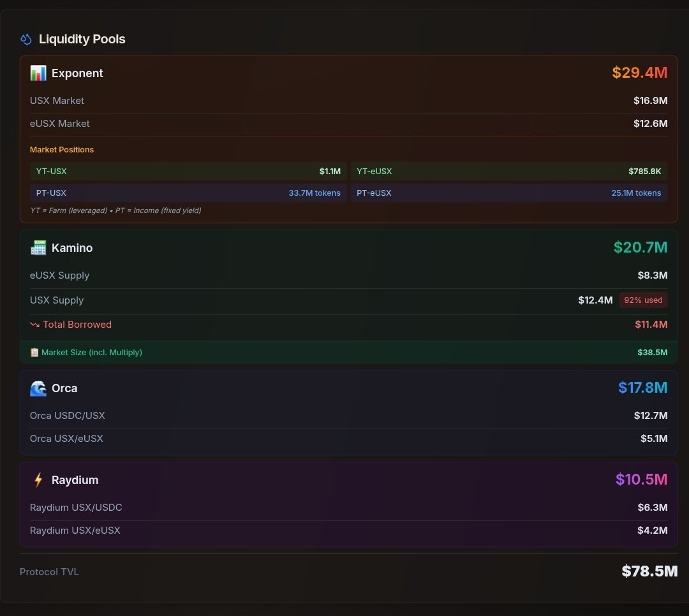The image size is (689, 616).
Task: Click the Liquidity Pools droplet icon
Action: coord(26,39)
